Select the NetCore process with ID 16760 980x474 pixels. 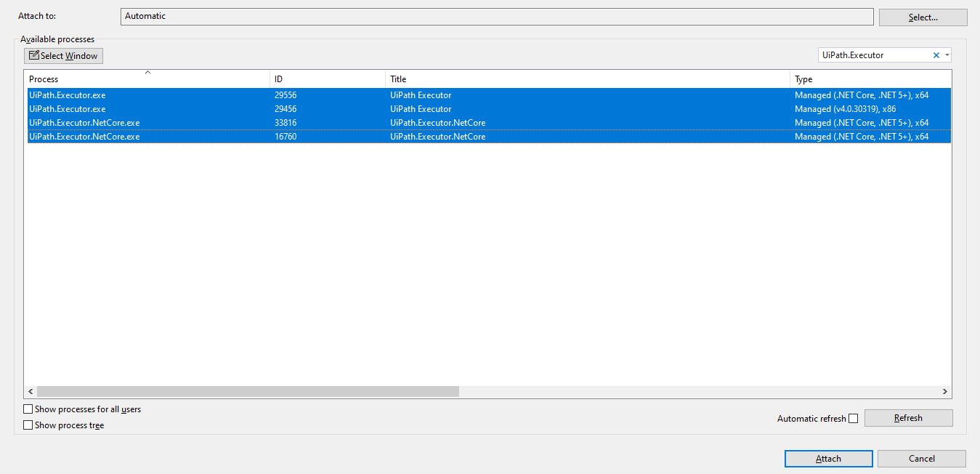(x=218, y=136)
